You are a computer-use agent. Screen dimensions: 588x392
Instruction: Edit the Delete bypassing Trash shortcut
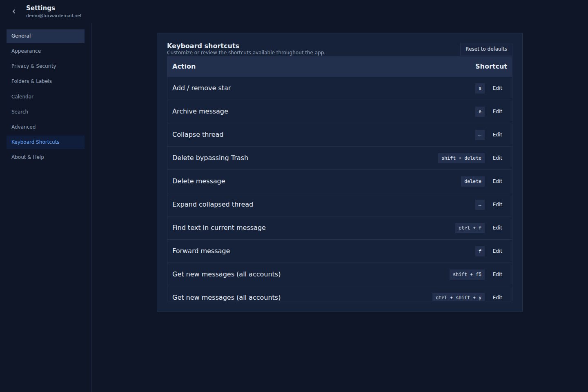pos(497,158)
